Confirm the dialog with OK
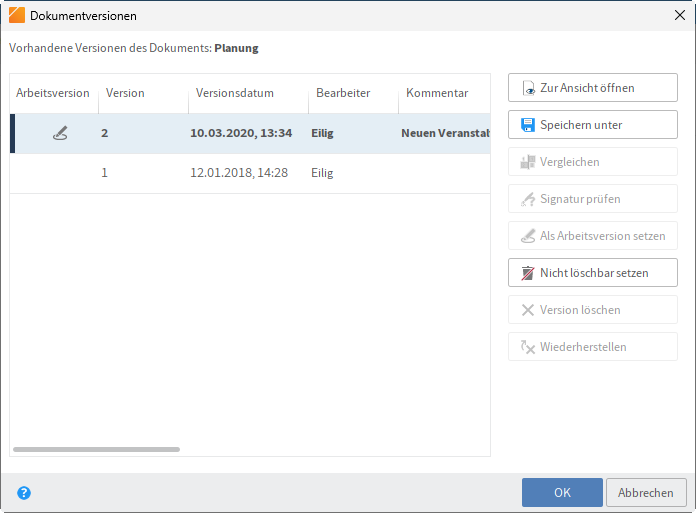 [562, 493]
